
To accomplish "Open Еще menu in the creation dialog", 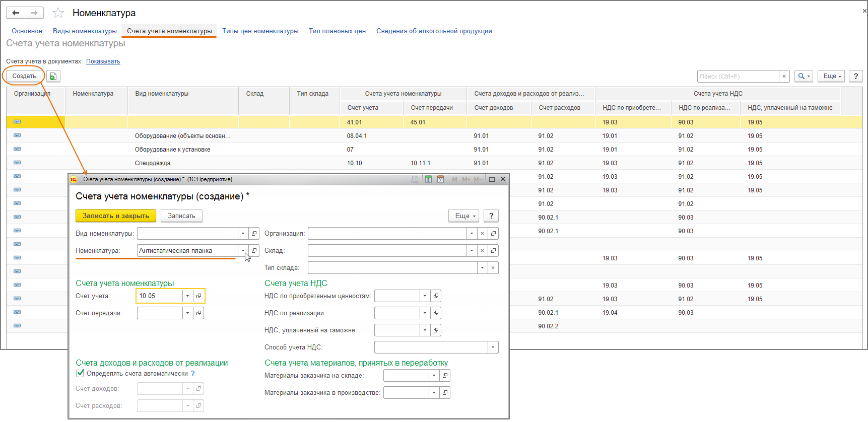I will pyautogui.click(x=464, y=216).
